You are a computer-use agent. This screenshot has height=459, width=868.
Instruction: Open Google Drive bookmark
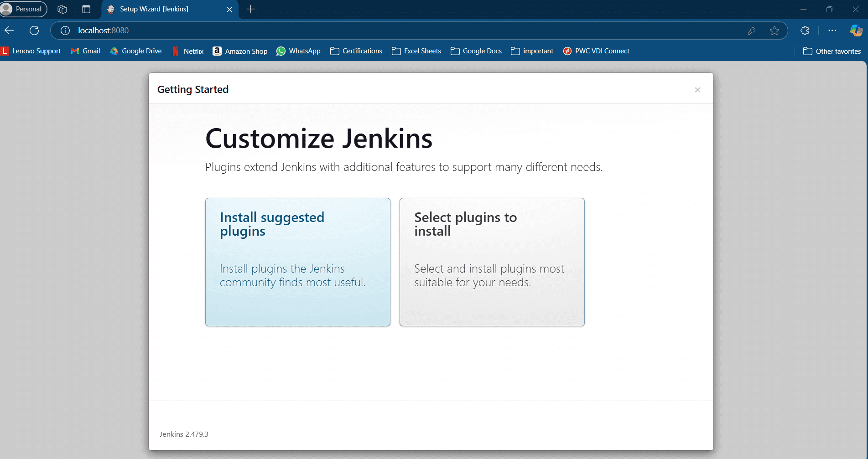pos(136,51)
